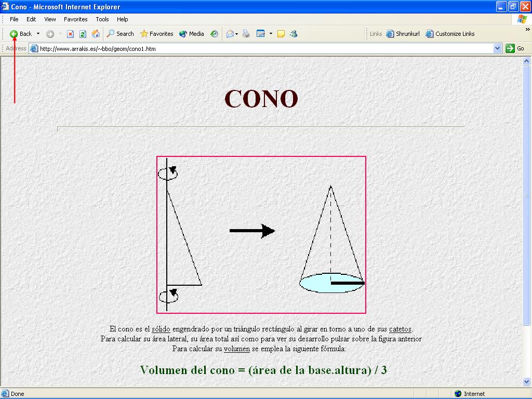Click the vertical scrollbar thumb
The width and height of the screenshot is (532, 399).
click(527, 195)
